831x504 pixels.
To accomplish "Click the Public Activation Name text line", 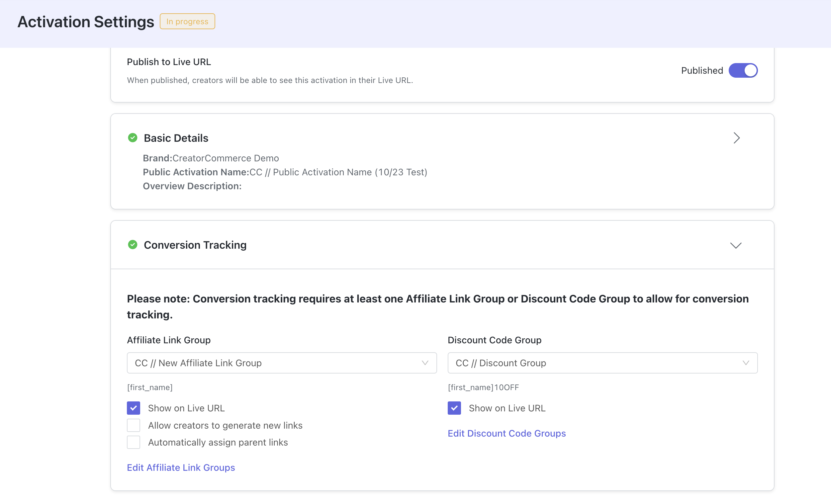I will point(285,172).
